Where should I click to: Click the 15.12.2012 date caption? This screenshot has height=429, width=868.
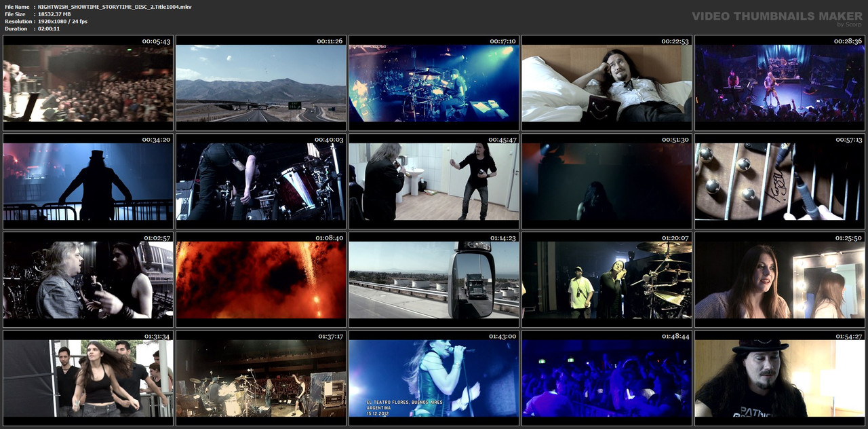pyautogui.click(x=377, y=413)
